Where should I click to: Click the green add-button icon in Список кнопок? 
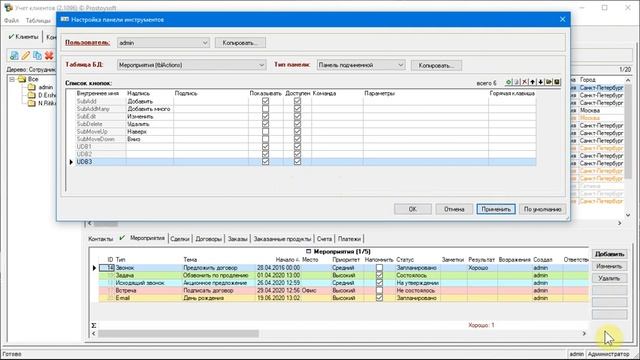[509, 82]
